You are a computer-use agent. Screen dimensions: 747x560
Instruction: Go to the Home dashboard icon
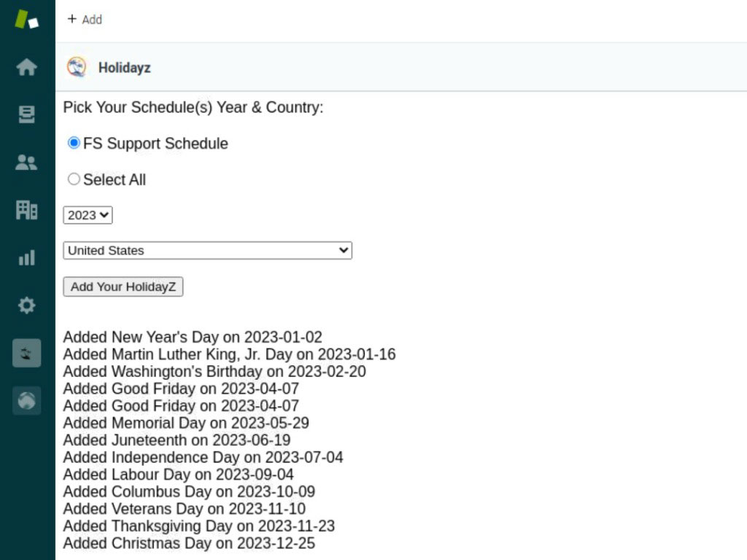pyautogui.click(x=26, y=67)
